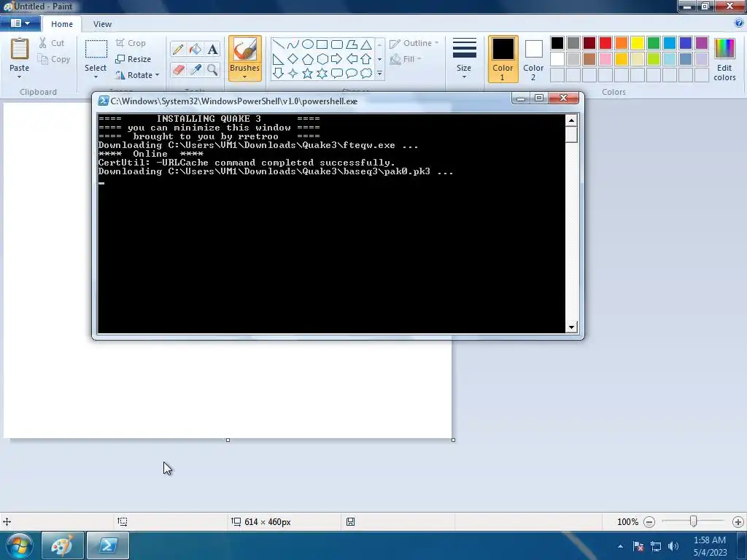Pick the Rounded rectangle shape
The width and height of the screenshot is (747, 560).
coord(337,44)
